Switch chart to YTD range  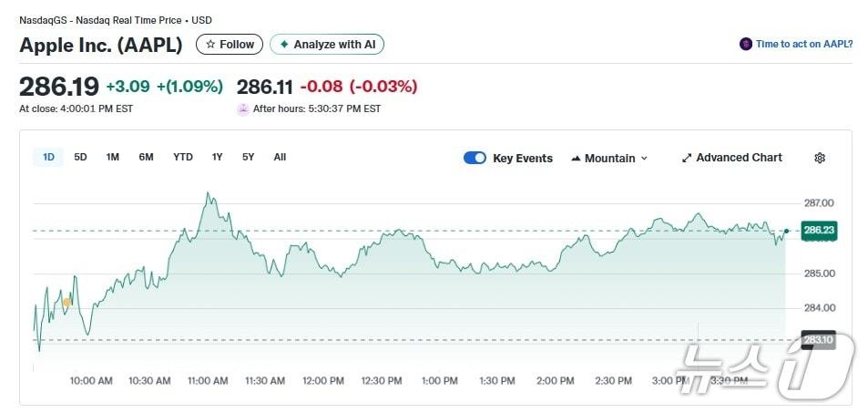pos(183,157)
